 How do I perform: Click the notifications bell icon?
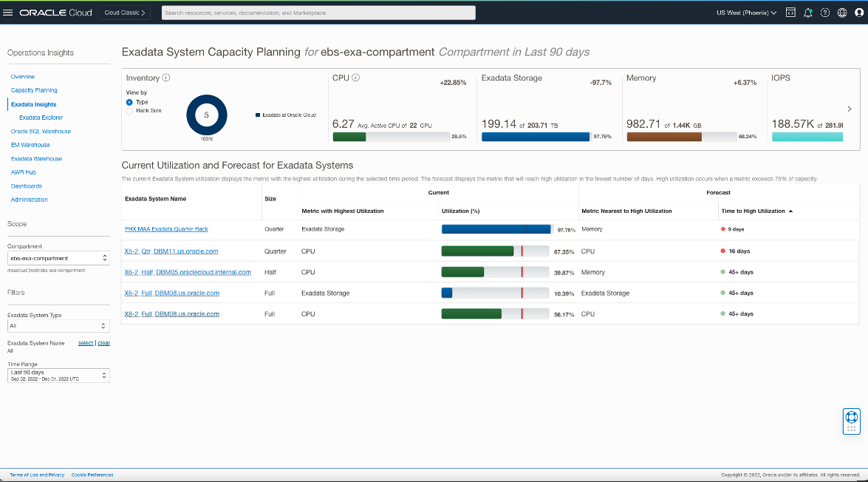(x=808, y=13)
